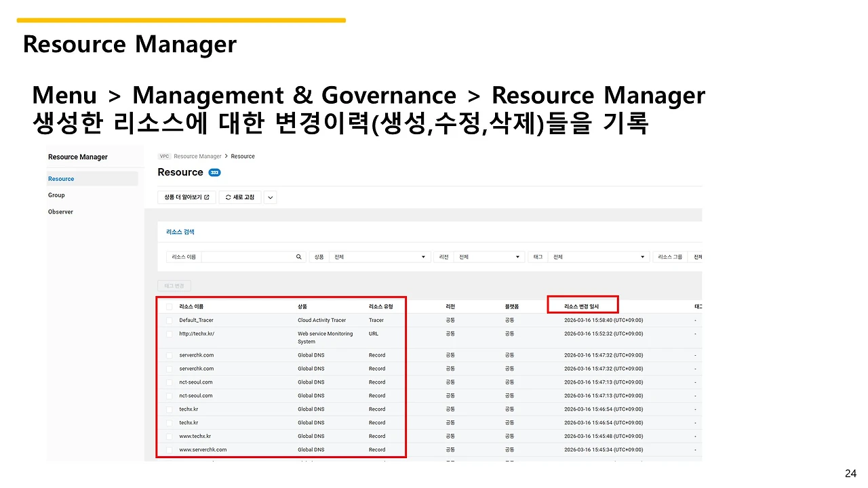The image size is (868, 488).
Task: Open the http://techx.kr/ resource
Action: point(197,334)
